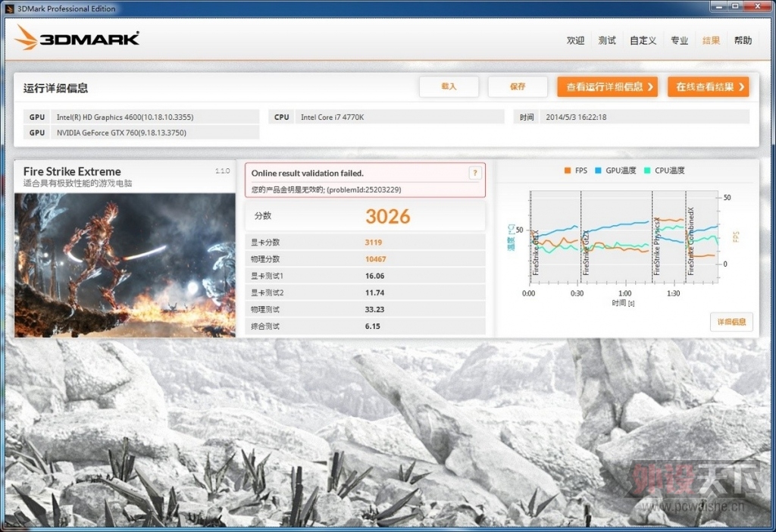Image resolution: width=776 pixels, height=532 pixels.
Task: Click the orange FPS legend swatch
Action: [x=568, y=171]
